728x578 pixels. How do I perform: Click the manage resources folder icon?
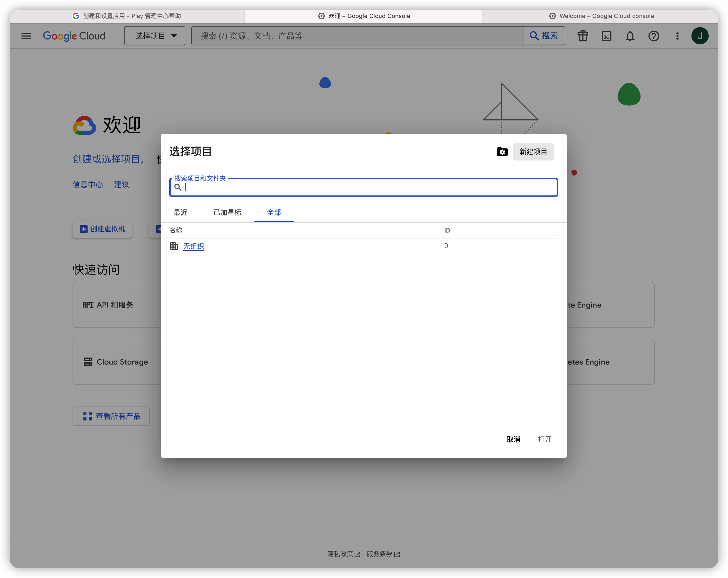click(502, 152)
